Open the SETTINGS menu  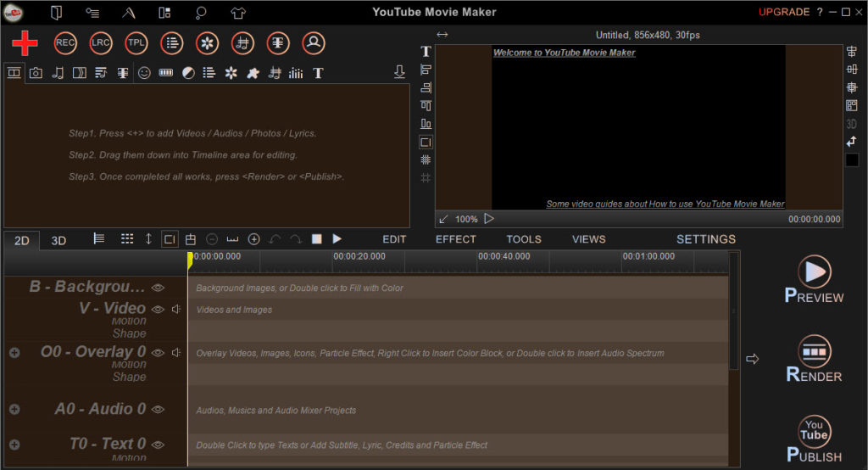706,239
